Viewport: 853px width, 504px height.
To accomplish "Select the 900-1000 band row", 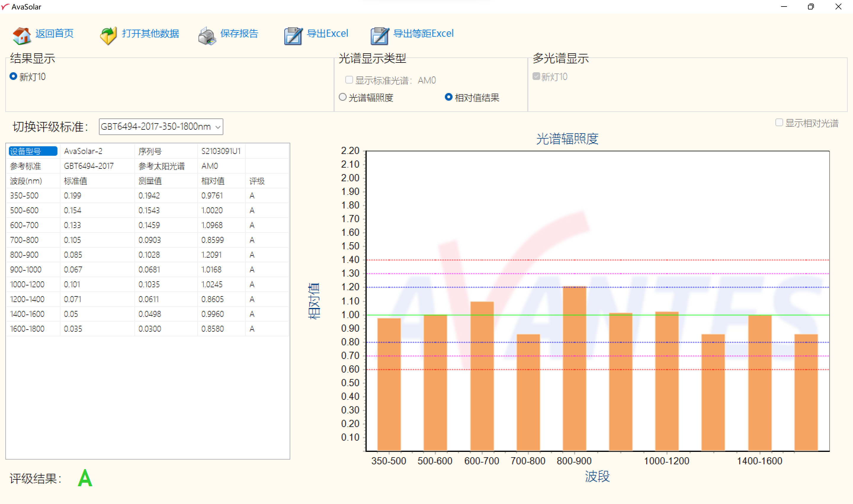I will (x=147, y=270).
